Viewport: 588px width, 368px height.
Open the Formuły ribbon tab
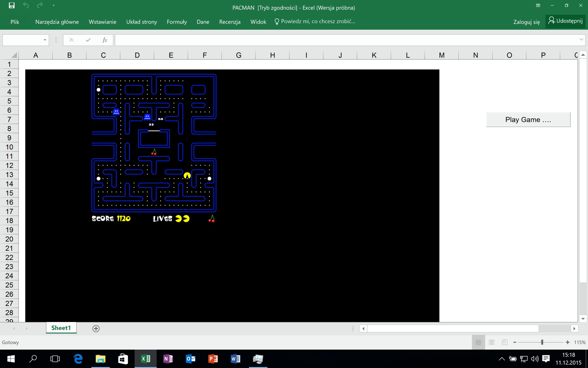[x=177, y=22]
